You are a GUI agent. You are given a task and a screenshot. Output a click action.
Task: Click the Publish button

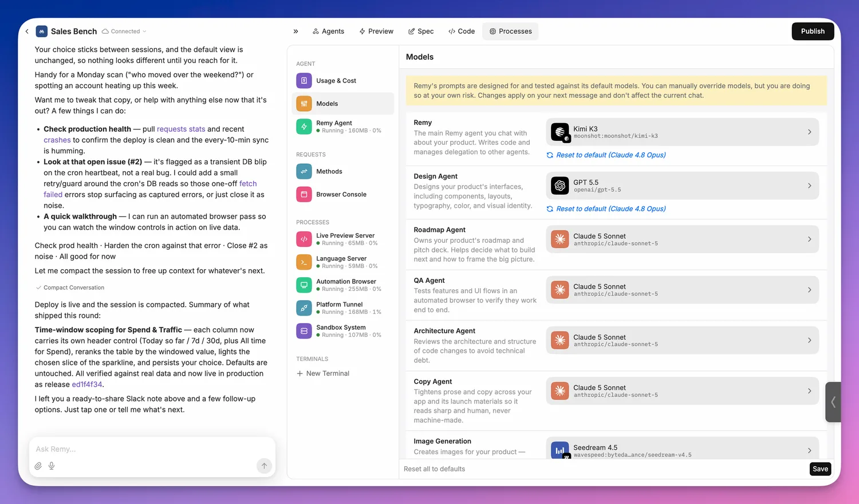click(x=813, y=31)
